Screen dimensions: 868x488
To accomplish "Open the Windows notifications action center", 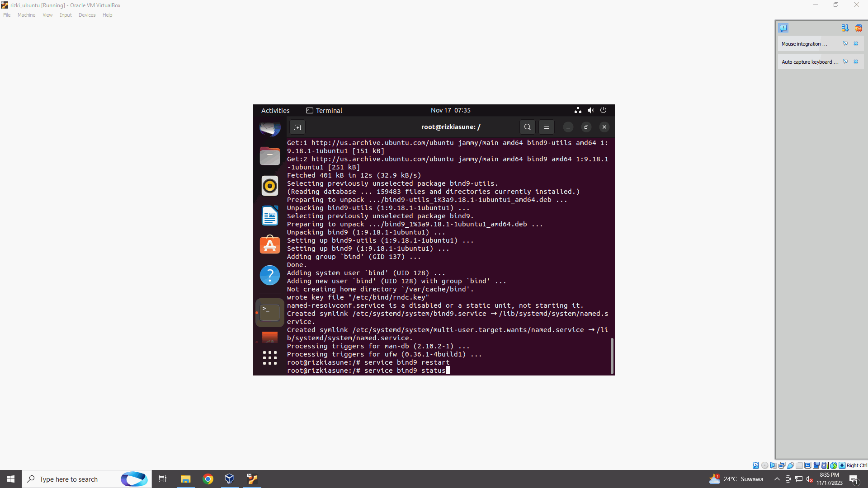I will tap(854, 479).
